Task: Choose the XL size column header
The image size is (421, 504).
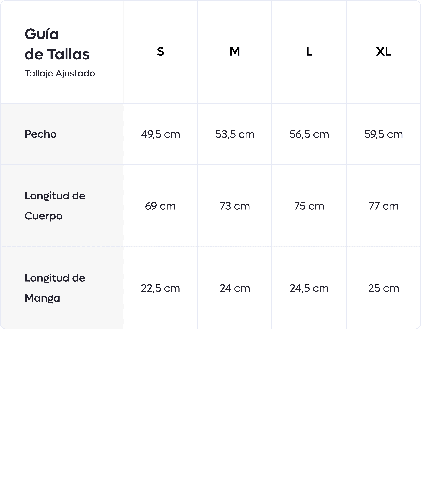Action: pos(383,52)
